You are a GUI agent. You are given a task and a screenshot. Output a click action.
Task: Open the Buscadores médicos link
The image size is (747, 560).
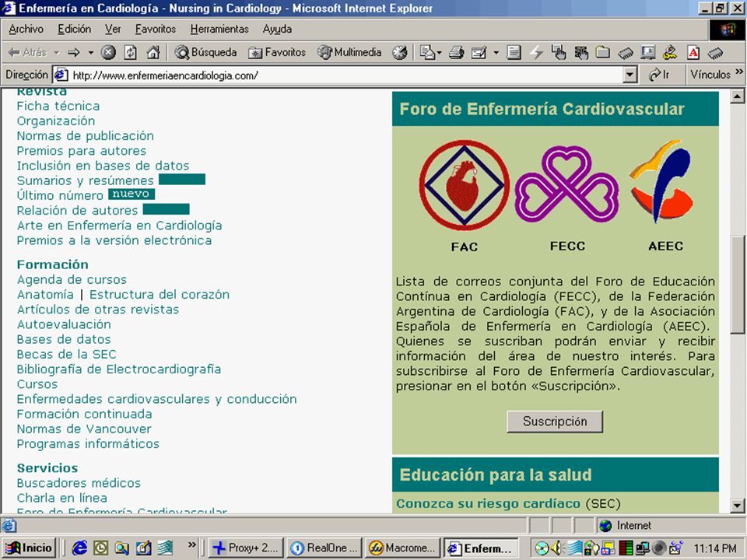pyautogui.click(x=79, y=483)
